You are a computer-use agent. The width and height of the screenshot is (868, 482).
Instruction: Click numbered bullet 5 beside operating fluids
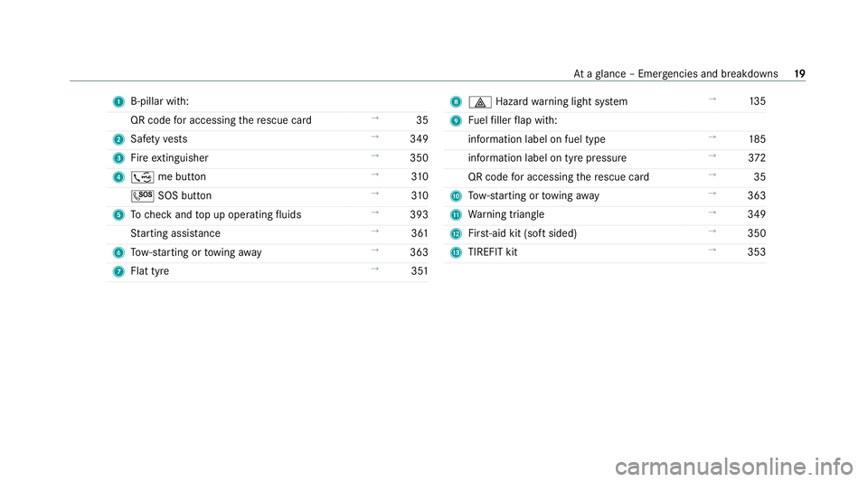(118, 214)
